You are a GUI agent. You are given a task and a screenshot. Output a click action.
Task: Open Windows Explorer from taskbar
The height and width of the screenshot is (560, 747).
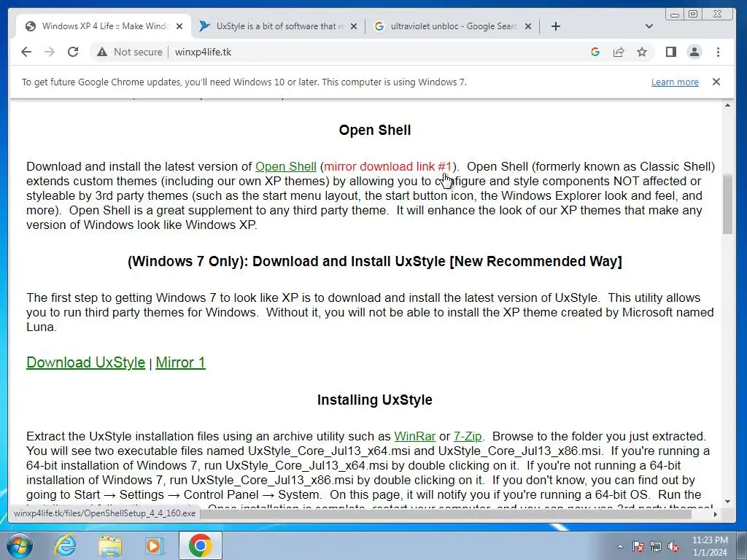[x=110, y=545]
